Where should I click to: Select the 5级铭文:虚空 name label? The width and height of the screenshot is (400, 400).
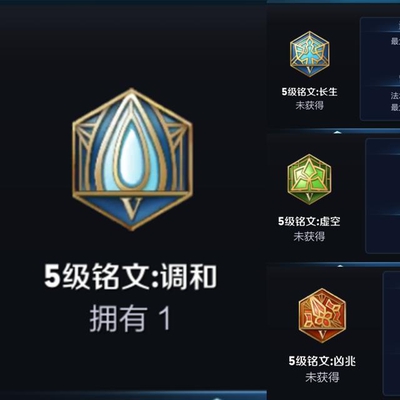309,221
